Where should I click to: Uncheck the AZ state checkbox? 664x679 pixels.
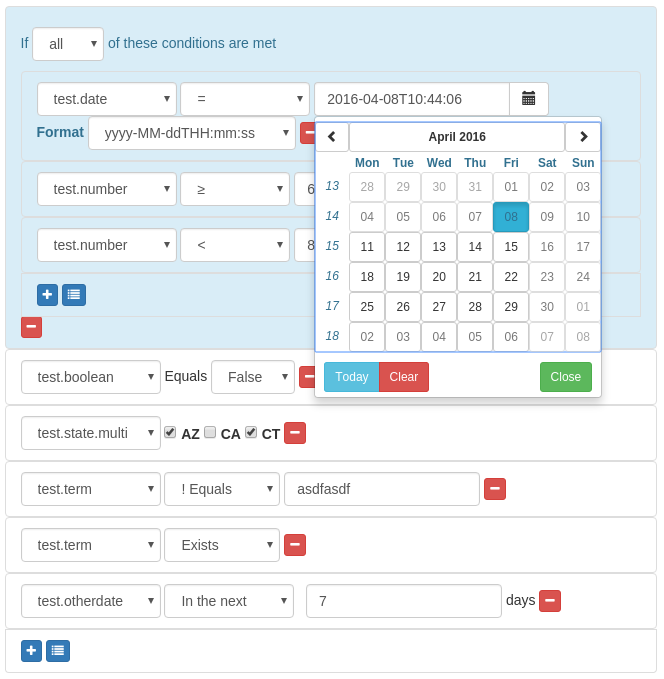pos(170,432)
